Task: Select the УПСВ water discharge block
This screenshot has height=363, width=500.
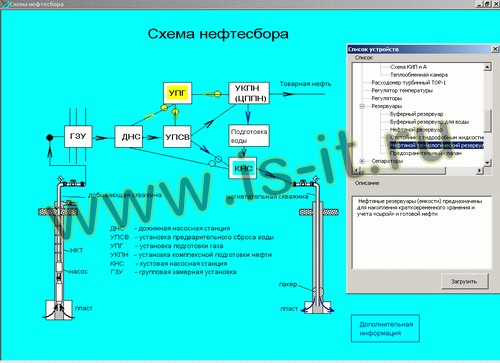Action: [x=177, y=137]
